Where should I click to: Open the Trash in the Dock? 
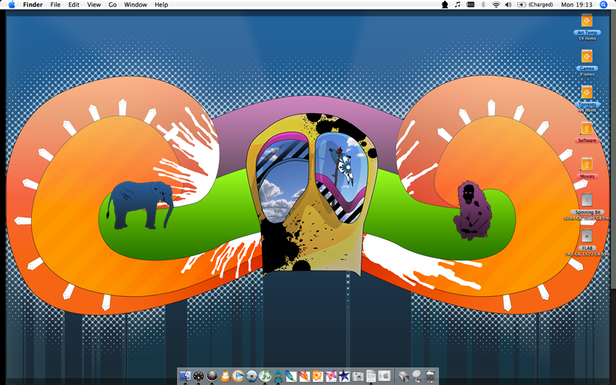coord(430,376)
